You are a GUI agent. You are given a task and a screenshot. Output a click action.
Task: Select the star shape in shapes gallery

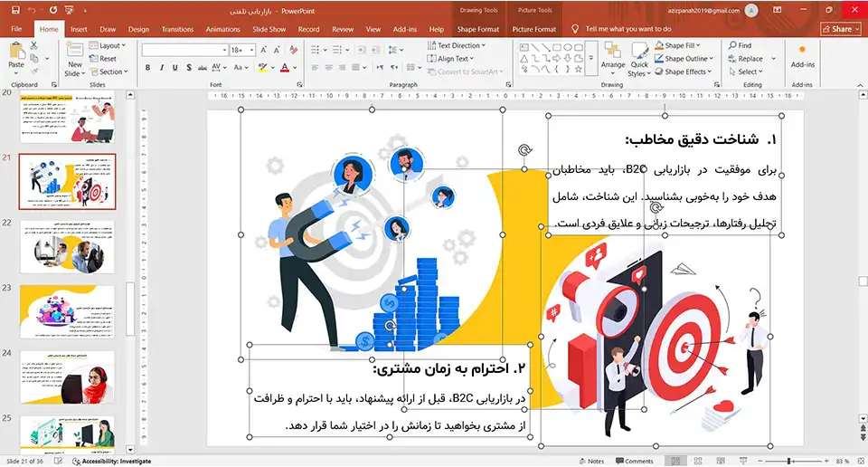[579, 70]
